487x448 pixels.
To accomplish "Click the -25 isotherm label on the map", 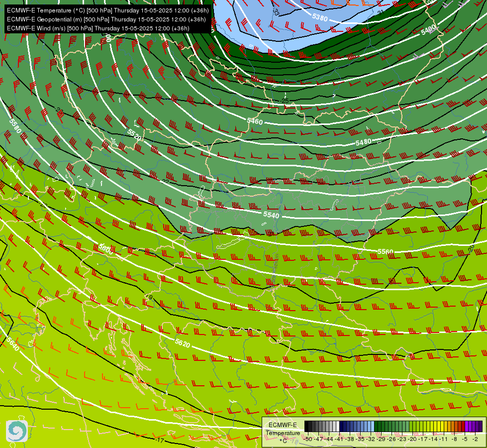I will click(284, 101).
